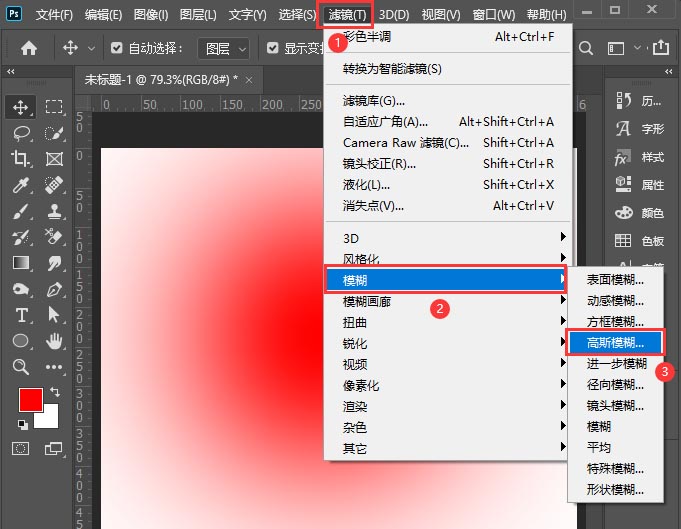Open the 历史 panel button
Viewport: 681px width, 529px height.
[x=639, y=101]
